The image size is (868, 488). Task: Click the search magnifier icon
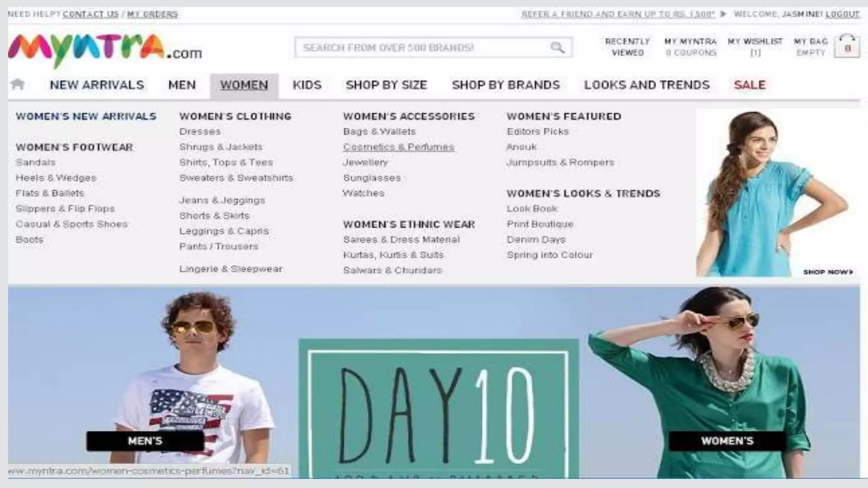click(557, 47)
